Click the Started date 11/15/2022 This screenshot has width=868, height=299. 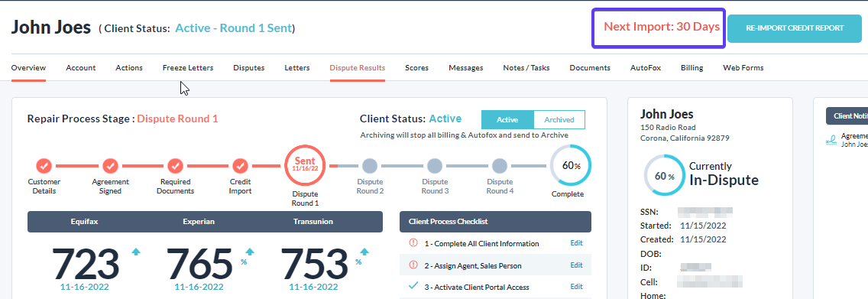coord(703,226)
